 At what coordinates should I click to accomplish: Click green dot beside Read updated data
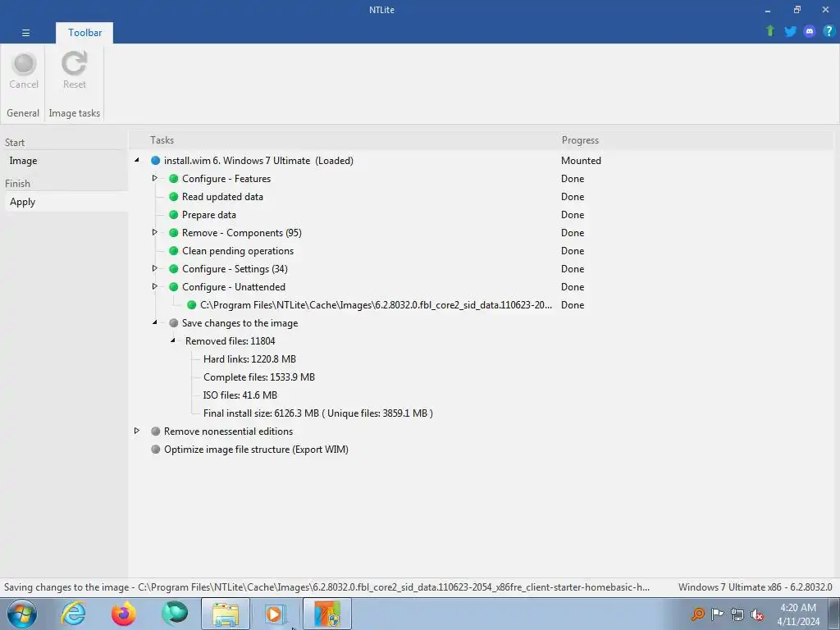174,197
